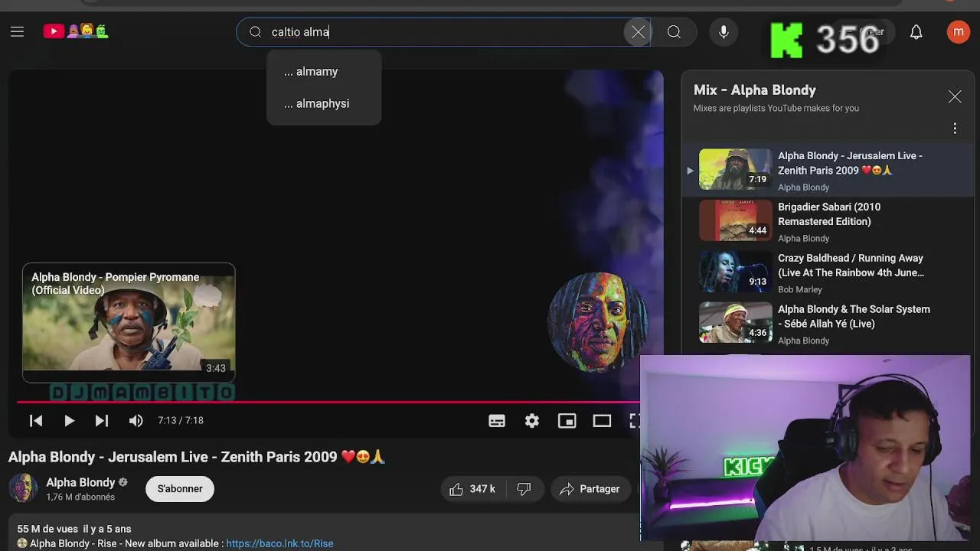Skip to next video

[101, 420]
